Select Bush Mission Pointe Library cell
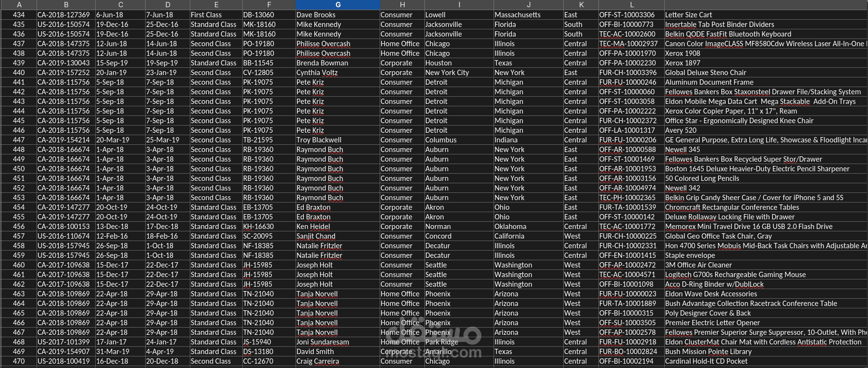This screenshot has width=868, height=368. [766, 352]
